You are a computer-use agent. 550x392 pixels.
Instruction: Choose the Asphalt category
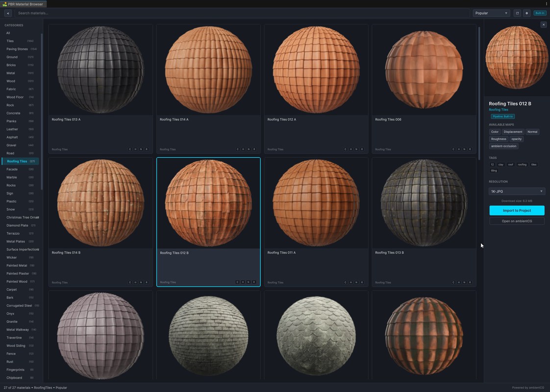pos(21,137)
